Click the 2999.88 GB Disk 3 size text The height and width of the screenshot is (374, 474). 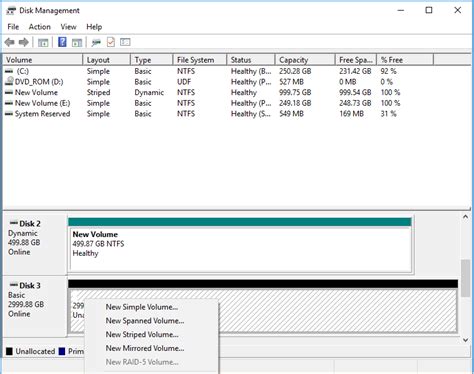pos(26,304)
